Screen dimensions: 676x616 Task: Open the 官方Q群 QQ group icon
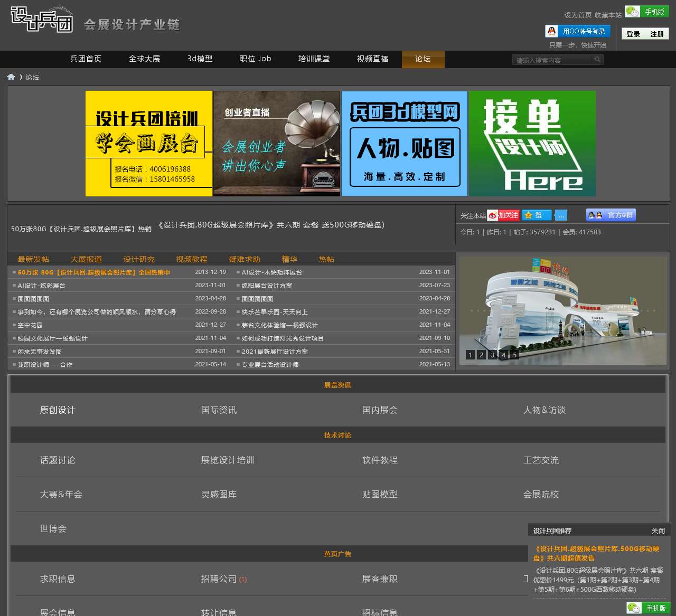pos(611,215)
